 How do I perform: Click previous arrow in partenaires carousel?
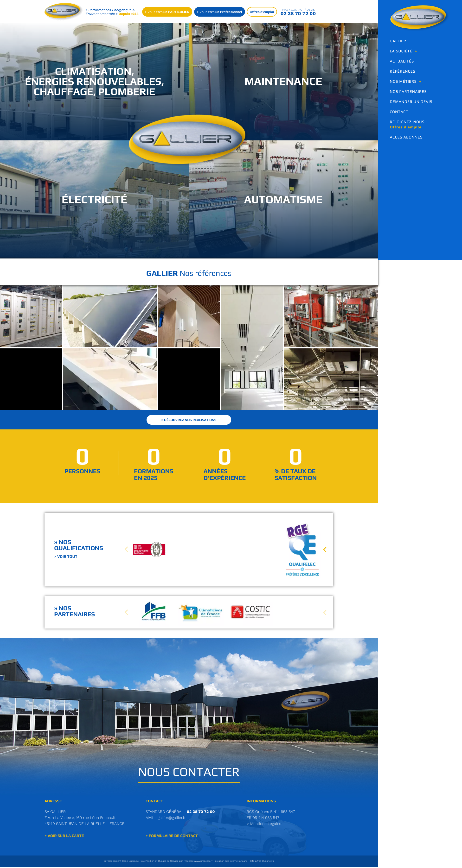pyautogui.click(x=127, y=612)
